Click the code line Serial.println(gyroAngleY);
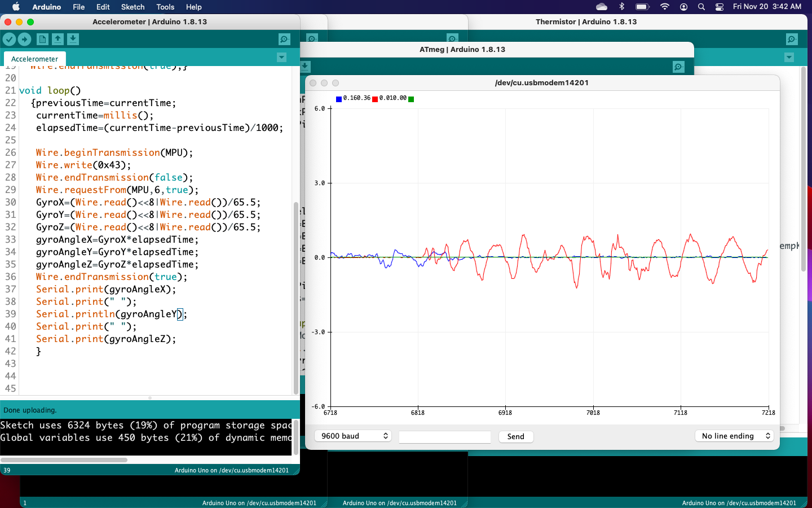Viewport: 812px width, 508px height. click(111, 314)
